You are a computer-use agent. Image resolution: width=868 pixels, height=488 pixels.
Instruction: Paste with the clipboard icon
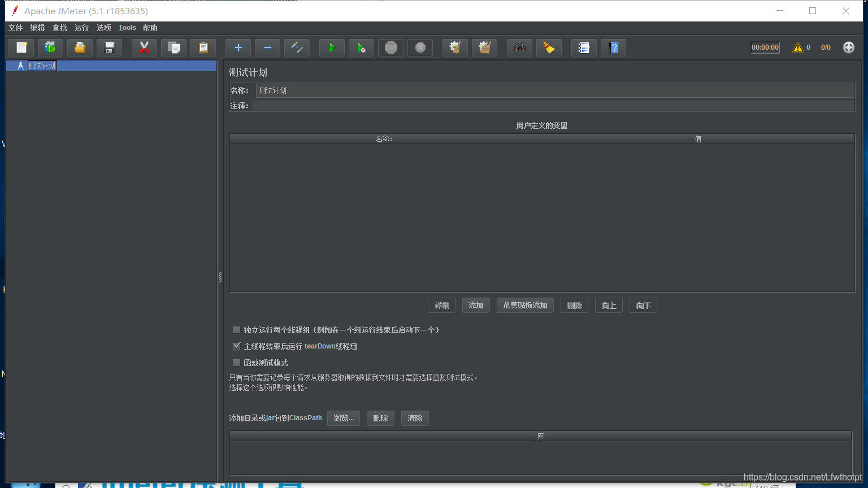(x=203, y=47)
